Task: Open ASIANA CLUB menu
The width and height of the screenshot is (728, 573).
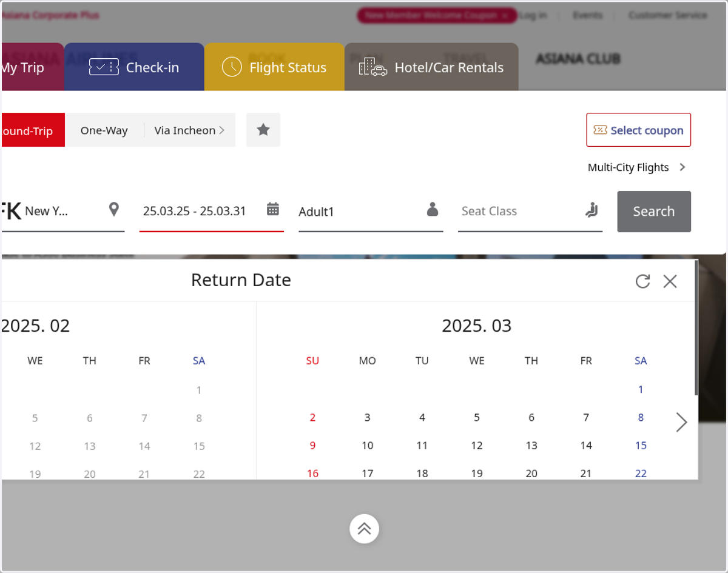Action: click(578, 59)
